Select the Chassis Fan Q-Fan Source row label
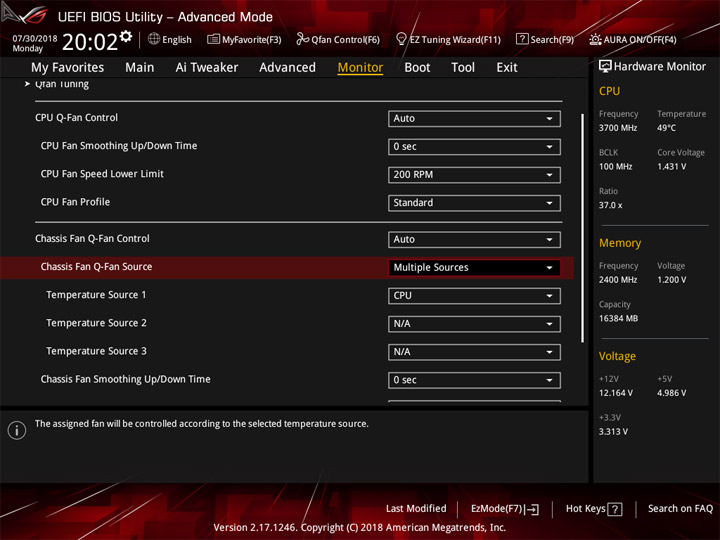Viewport: 720px width, 540px height. coord(96,267)
